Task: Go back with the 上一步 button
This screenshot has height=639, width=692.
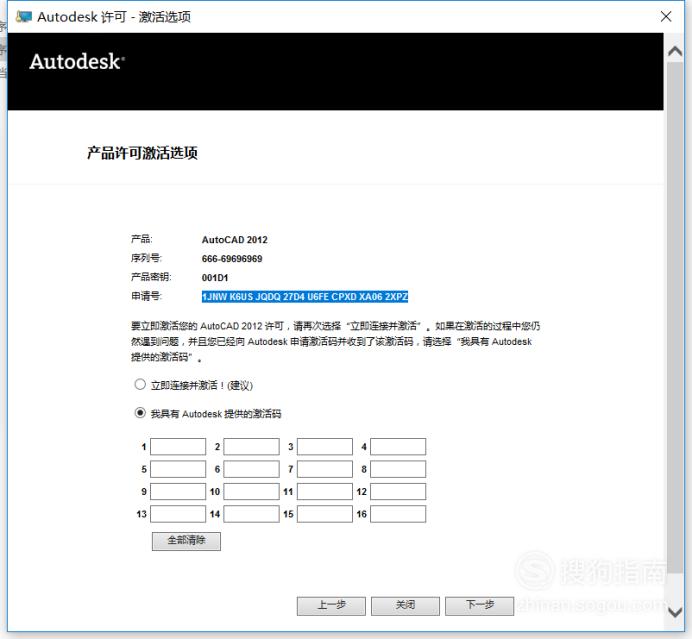Action: tap(331, 605)
